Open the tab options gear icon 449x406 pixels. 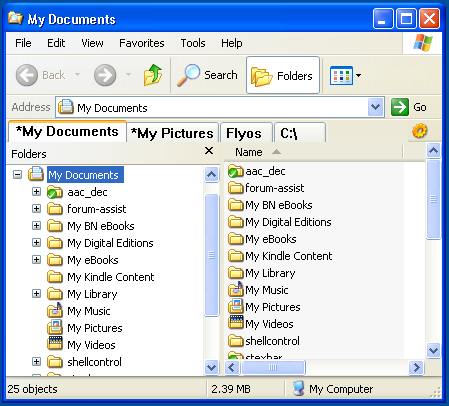click(420, 131)
